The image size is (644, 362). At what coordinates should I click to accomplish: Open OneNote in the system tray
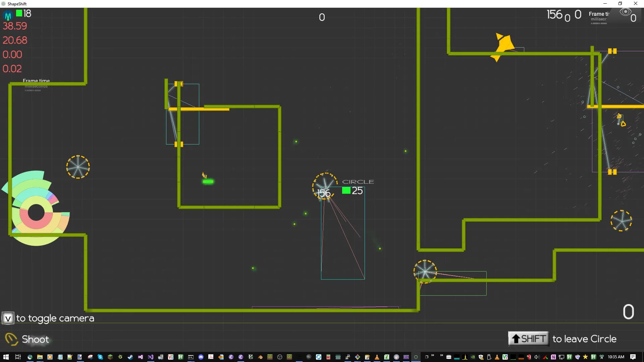[553, 357]
